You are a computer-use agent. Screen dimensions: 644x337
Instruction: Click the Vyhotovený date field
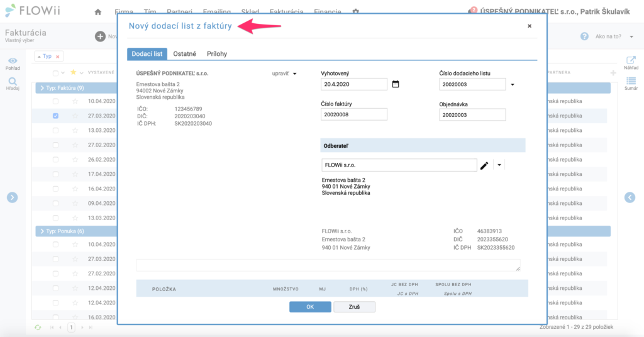point(353,84)
